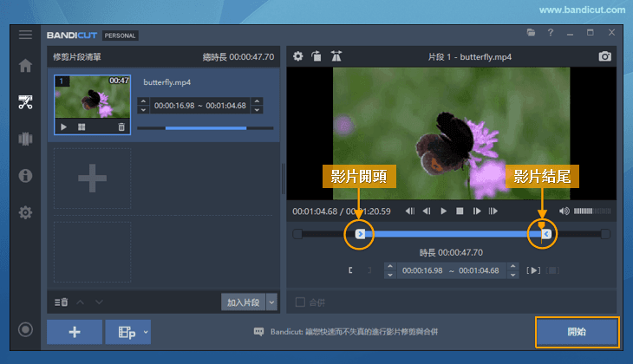
Task: Open the Settings gear in the sidebar
Action: pyautogui.click(x=25, y=212)
